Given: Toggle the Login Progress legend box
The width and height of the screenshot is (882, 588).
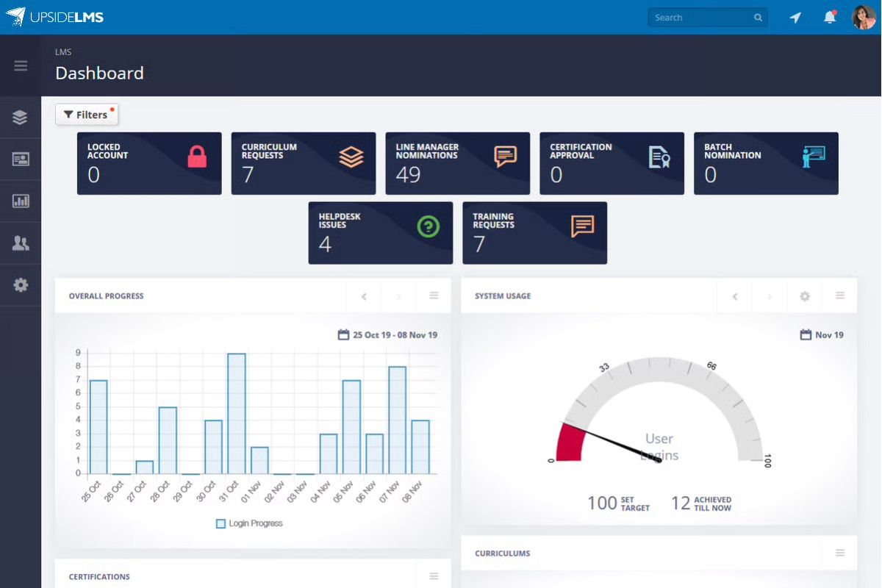Looking at the screenshot, I should (x=220, y=523).
